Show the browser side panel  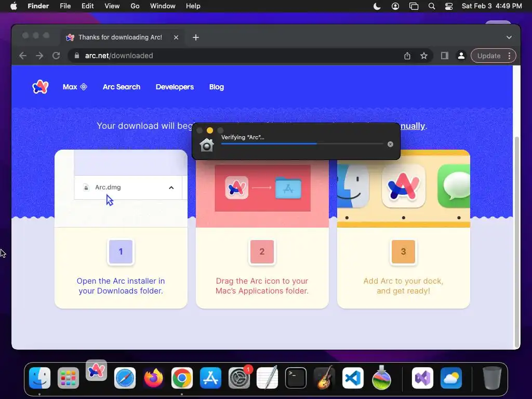(445, 56)
